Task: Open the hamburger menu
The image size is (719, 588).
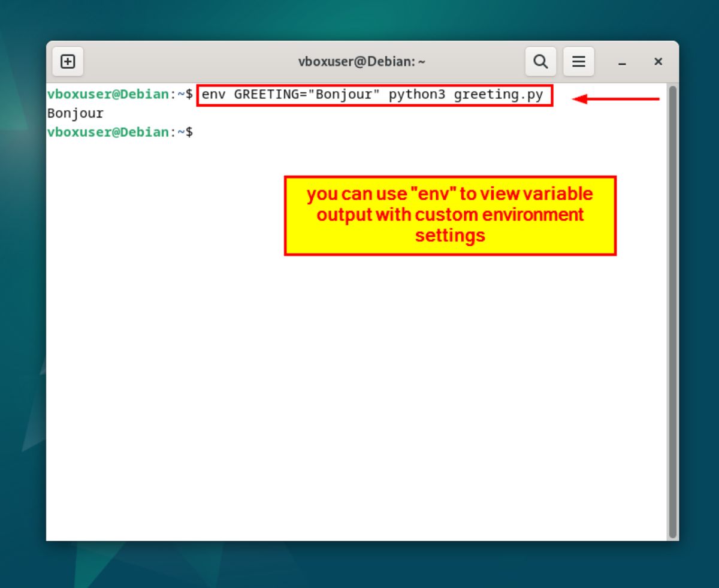Action: 578,62
